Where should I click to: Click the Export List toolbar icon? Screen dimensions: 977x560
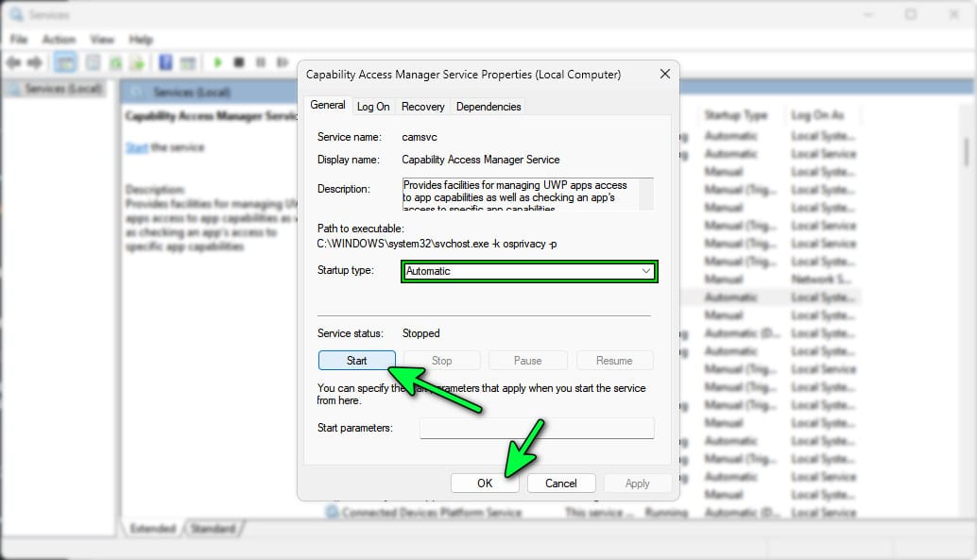138,62
